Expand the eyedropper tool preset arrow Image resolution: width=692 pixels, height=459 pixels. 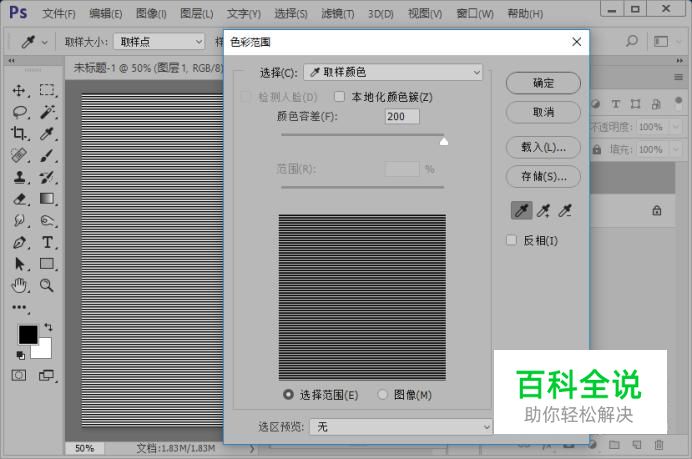tap(44, 42)
